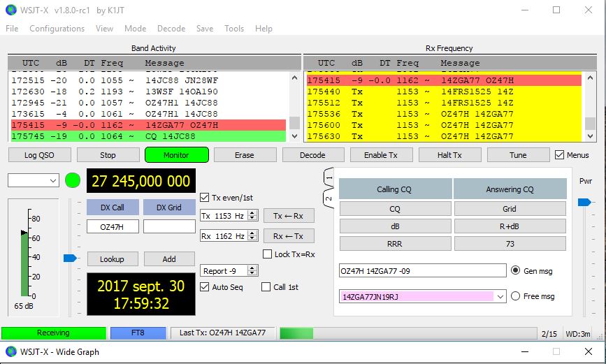Click DX Call field containing OZ47H
The width and height of the screenshot is (606, 364).
[x=113, y=227]
